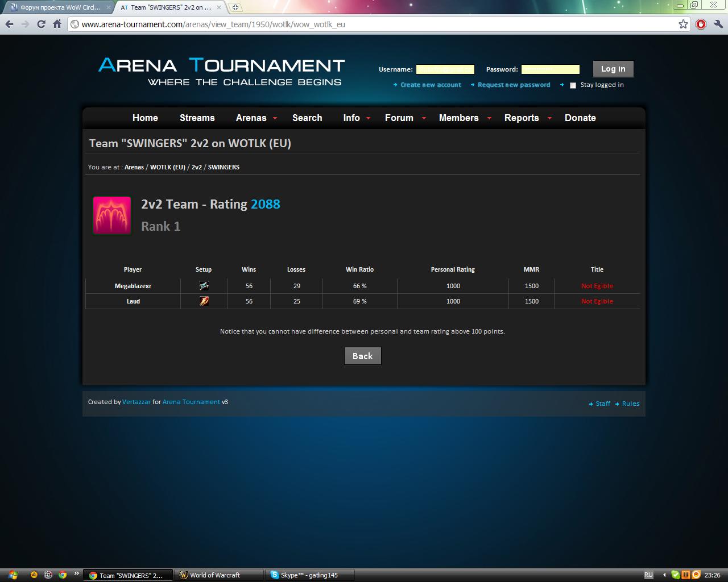Click the Win Ratio column header
This screenshot has height=582, width=728.
359,269
